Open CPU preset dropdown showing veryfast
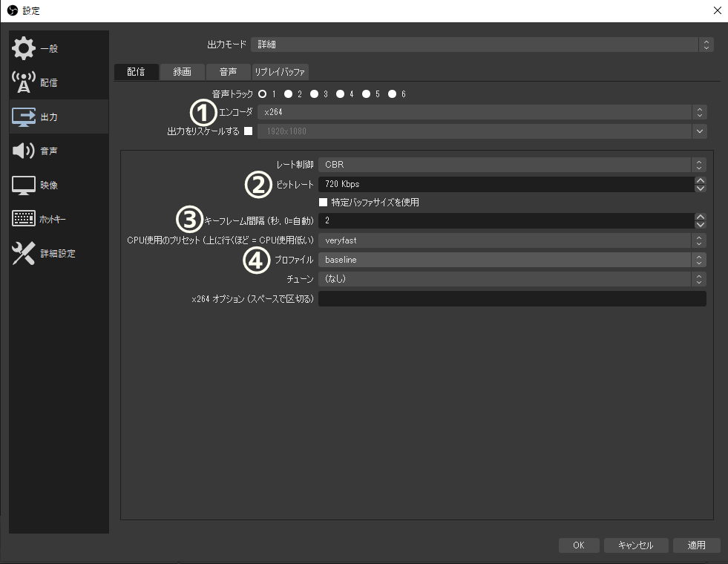This screenshot has width=728, height=564. point(513,240)
